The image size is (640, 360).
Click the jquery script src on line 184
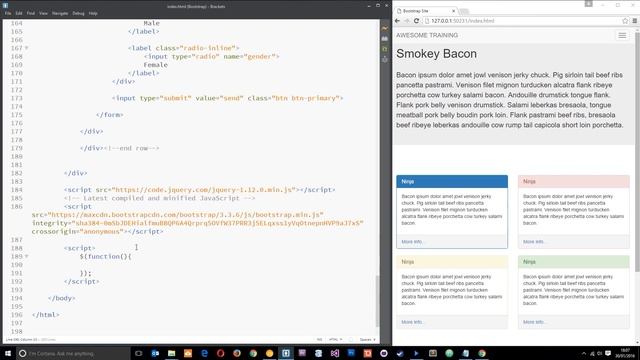coord(204,190)
